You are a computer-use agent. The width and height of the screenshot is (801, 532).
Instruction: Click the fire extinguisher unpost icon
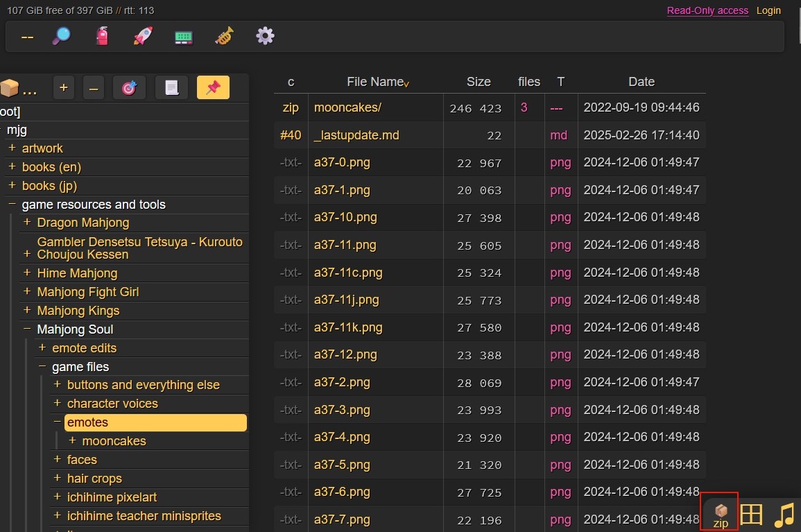102,37
